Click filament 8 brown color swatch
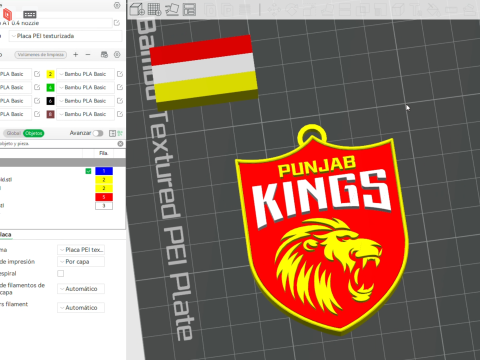The height and width of the screenshot is (360, 480). click(x=50, y=114)
